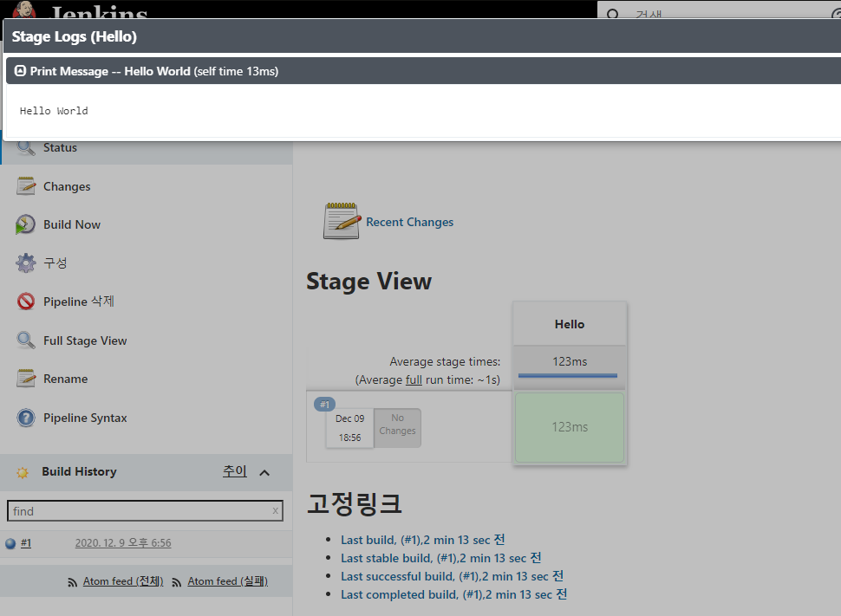Open Atom feed (실패)
Viewport: 841px width, 616px height.
pos(227,581)
